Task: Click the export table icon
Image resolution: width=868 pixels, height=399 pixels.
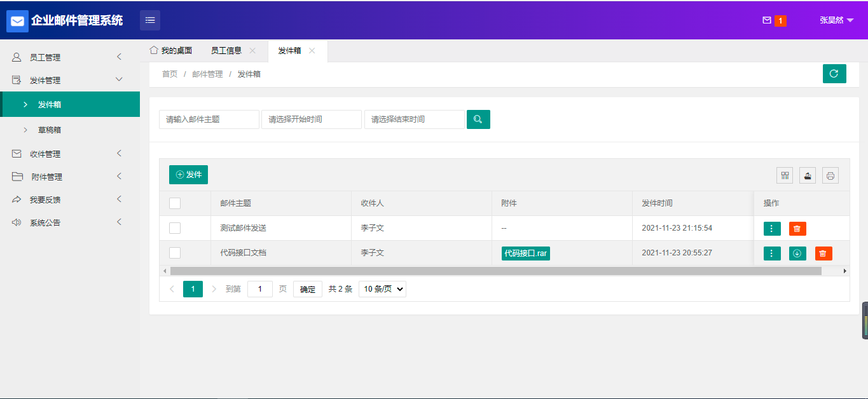Action: point(808,175)
